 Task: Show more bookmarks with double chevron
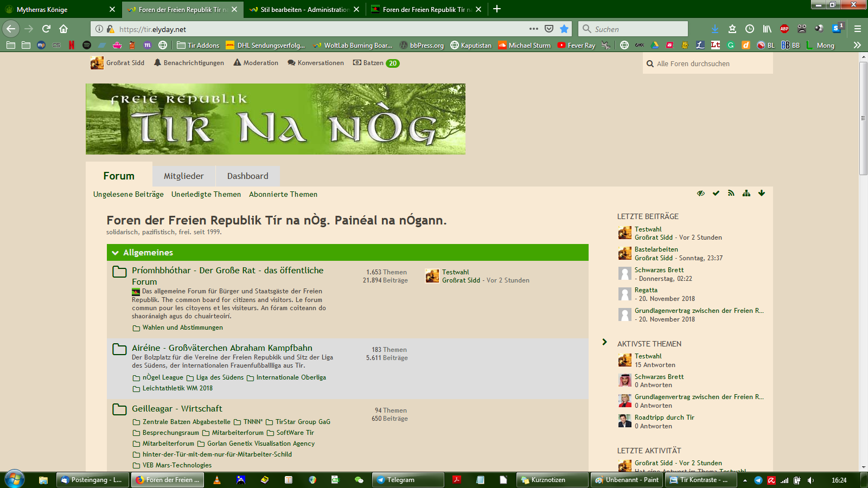pyautogui.click(x=857, y=46)
